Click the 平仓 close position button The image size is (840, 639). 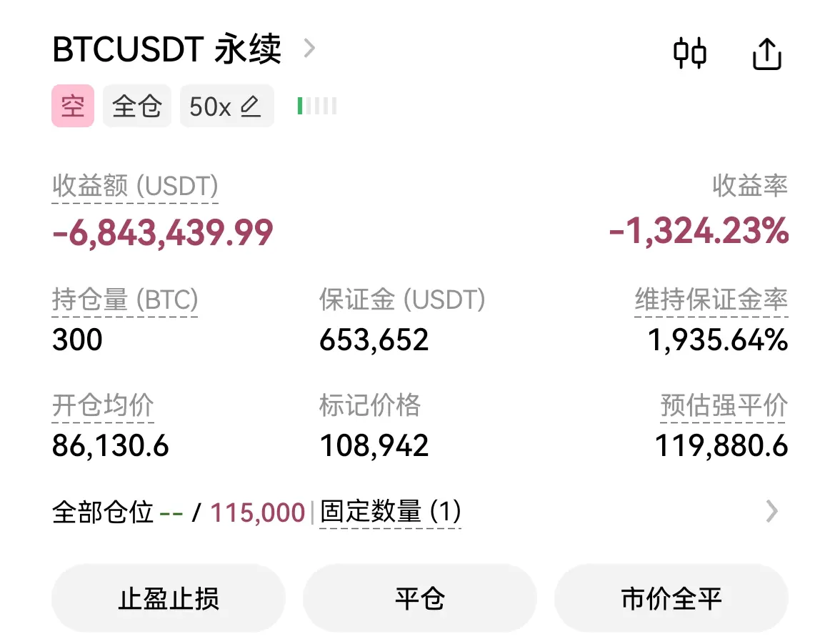click(420, 598)
